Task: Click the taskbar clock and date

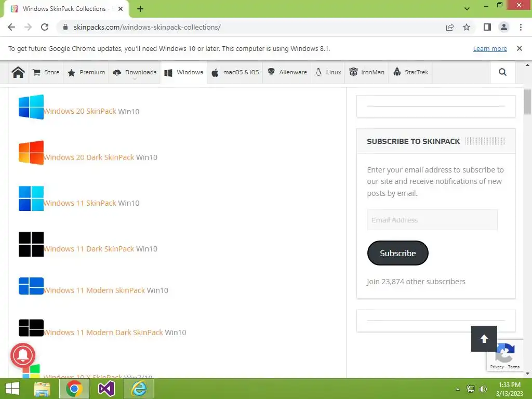Action: coord(510,389)
